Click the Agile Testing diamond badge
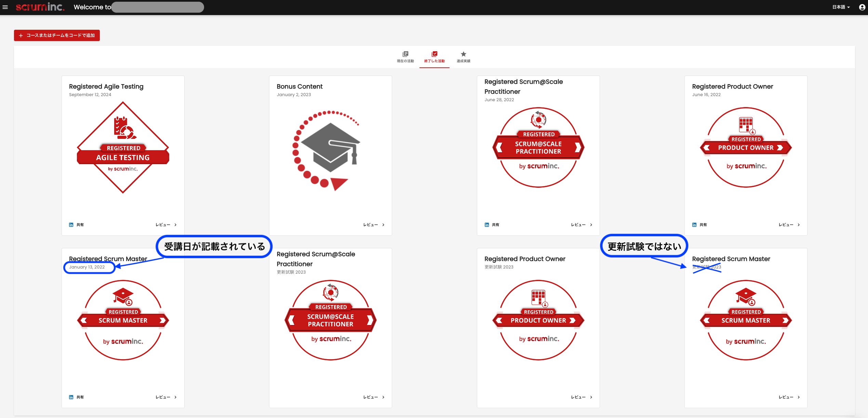The image size is (868, 418). click(123, 147)
